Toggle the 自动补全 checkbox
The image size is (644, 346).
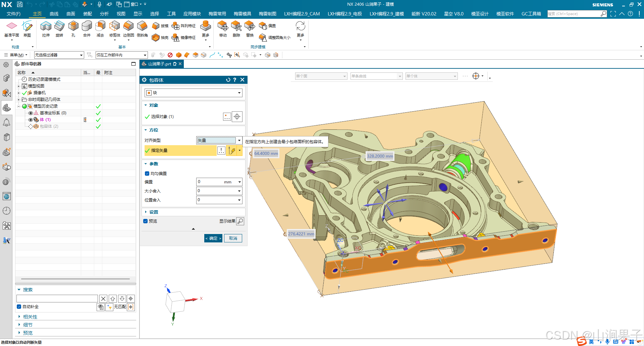point(19,307)
